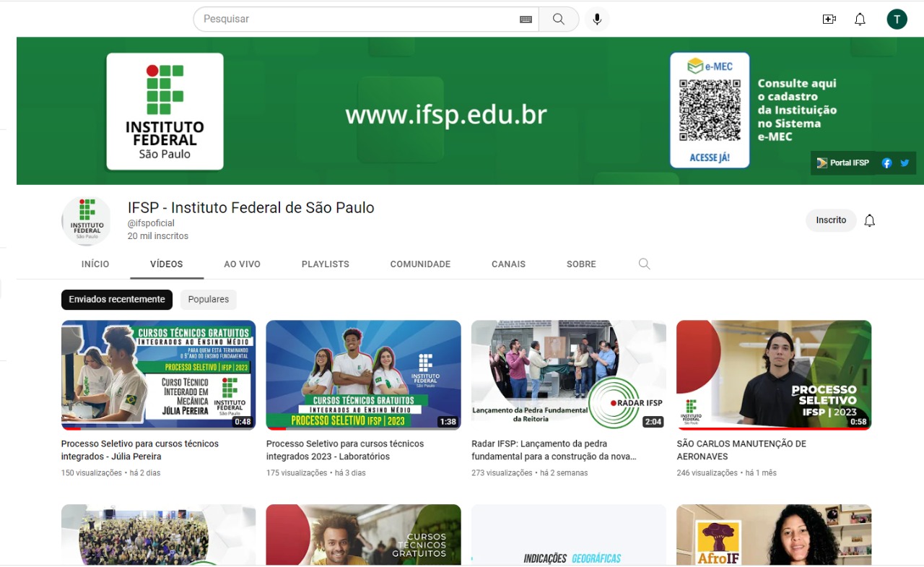The width and height of the screenshot is (924, 567).
Task: Start voice search with the microphone
Action: point(597,20)
